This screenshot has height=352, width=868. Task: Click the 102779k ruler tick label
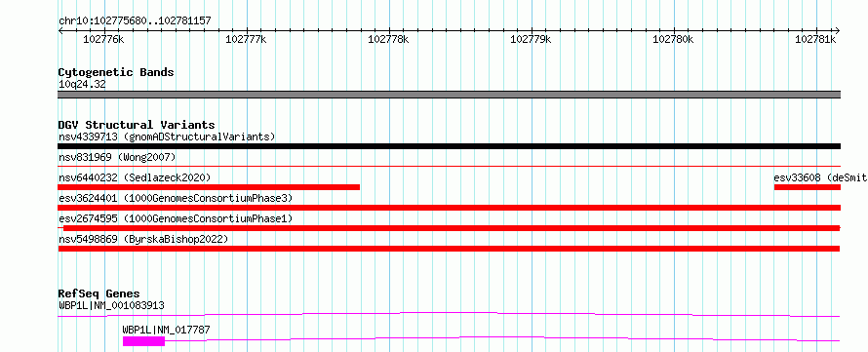tap(531, 39)
